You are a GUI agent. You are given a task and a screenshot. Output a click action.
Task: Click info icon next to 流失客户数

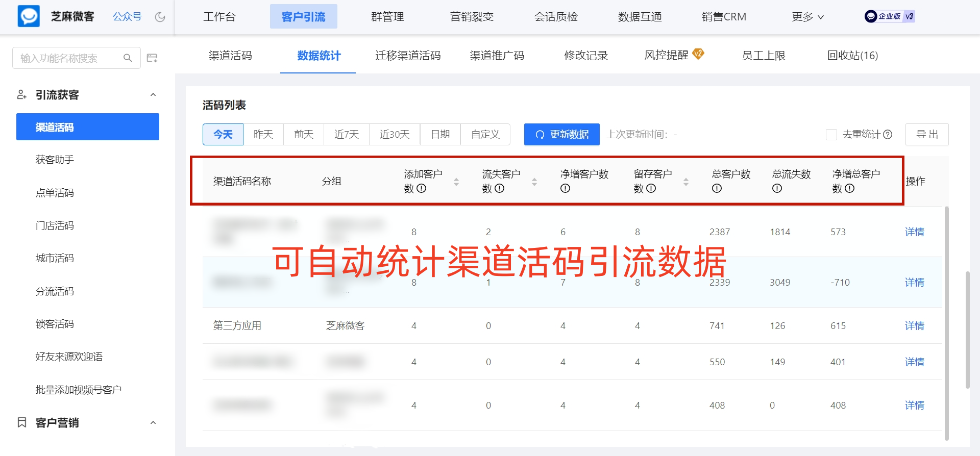(500, 188)
